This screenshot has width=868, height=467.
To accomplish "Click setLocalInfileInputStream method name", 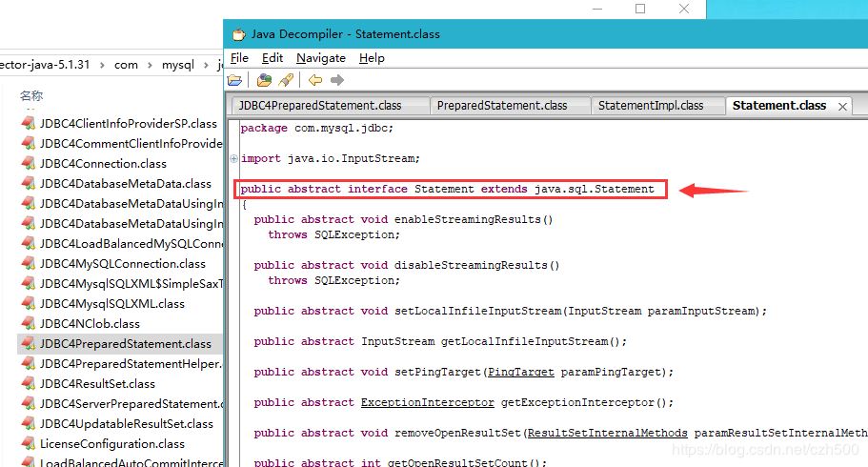I will [x=477, y=312].
